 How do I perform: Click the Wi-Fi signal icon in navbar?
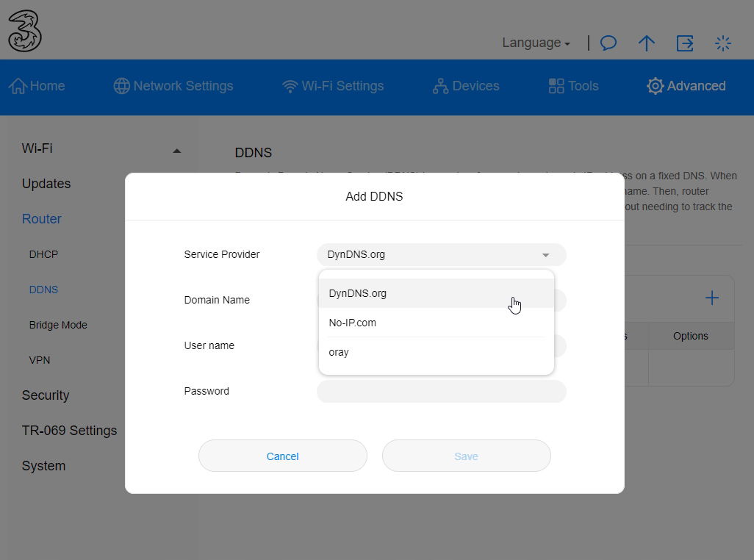[290, 87]
